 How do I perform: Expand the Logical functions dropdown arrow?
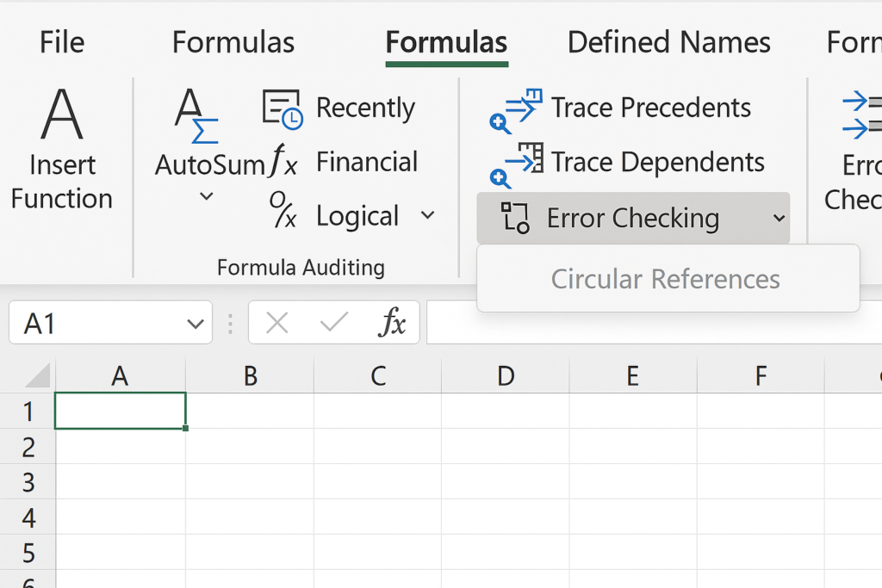click(427, 215)
